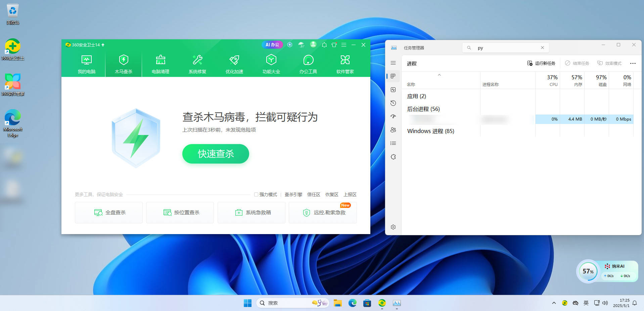
Task: Click 运行新任务 in Task Manager
Action: (541, 63)
